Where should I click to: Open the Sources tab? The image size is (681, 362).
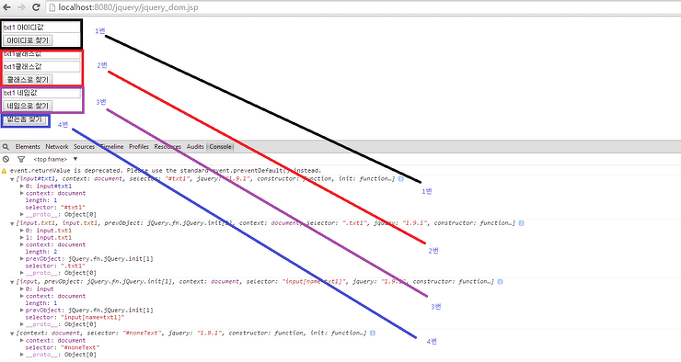click(x=84, y=147)
